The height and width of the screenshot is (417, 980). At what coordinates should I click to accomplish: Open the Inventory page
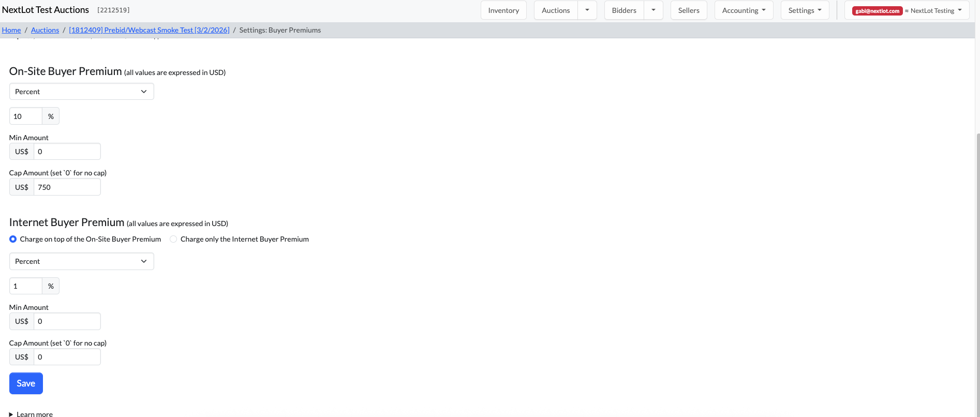503,10
